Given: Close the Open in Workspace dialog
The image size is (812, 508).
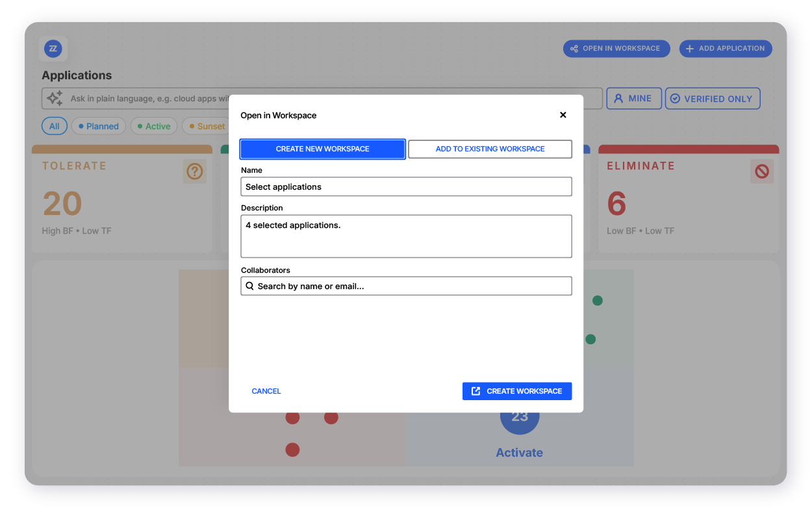Looking at the screenshot, I should point(563,115).
